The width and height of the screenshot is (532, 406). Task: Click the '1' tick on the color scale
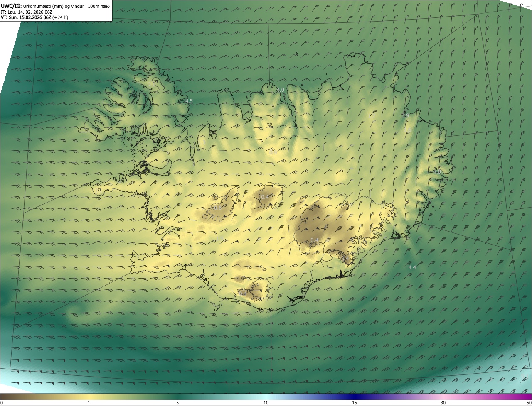pyautogui.click(x=89, y=403)
